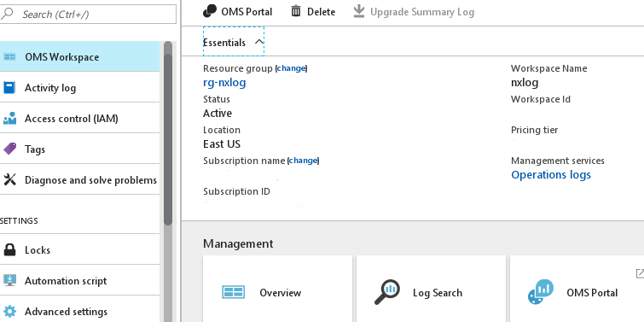Click the OMS Portal tile chart icon

pyautogui.click(x=541, y=292)
